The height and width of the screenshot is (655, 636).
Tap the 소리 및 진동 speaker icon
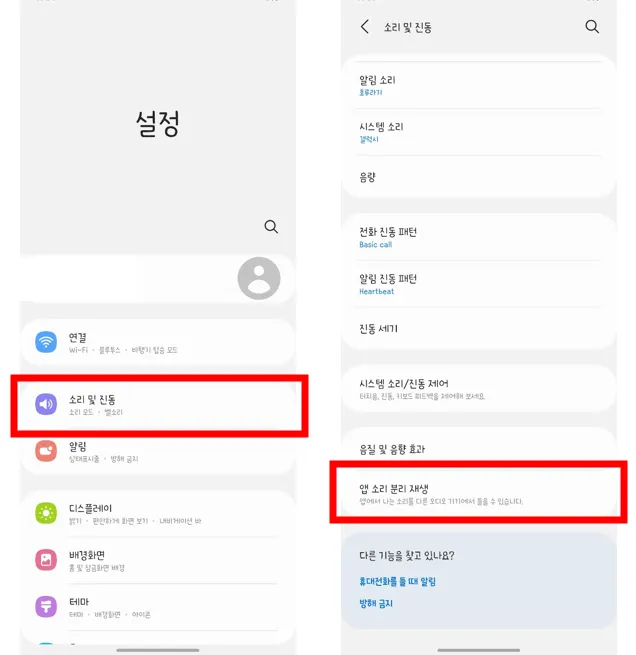click(x=46, y=404)
